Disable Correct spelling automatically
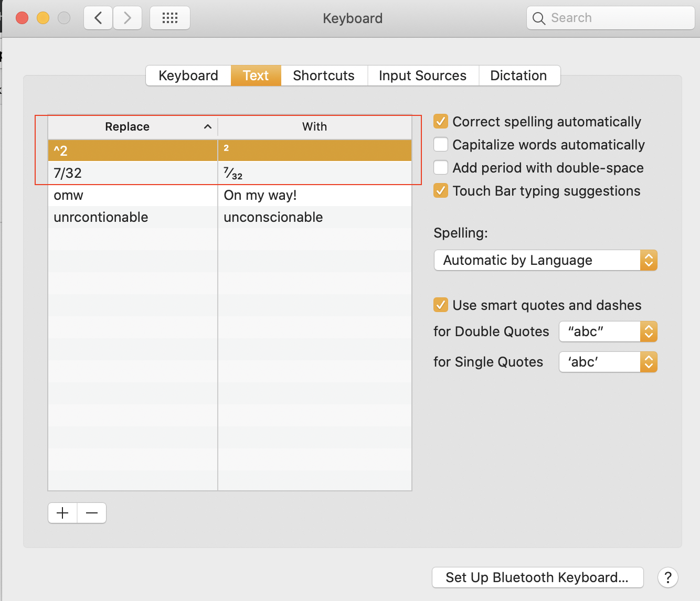 point(441,122)
